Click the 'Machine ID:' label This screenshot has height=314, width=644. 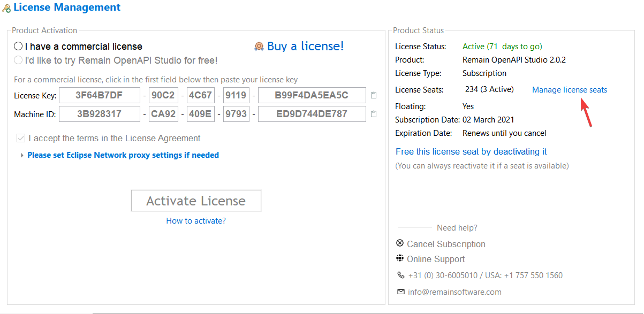click(x=35, y=114)
